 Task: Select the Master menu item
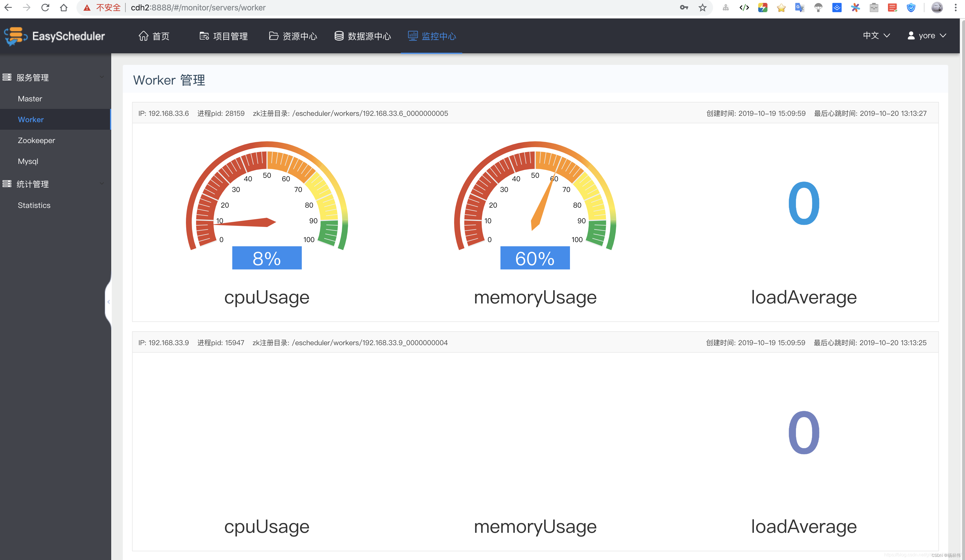pyautogui.click(x=29, y=99)
